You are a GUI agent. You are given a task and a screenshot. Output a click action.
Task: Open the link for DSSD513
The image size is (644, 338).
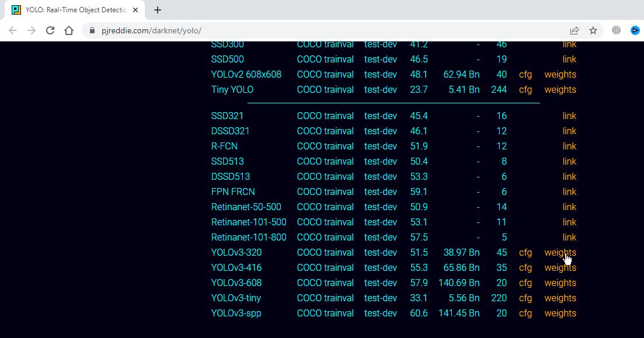569,177
